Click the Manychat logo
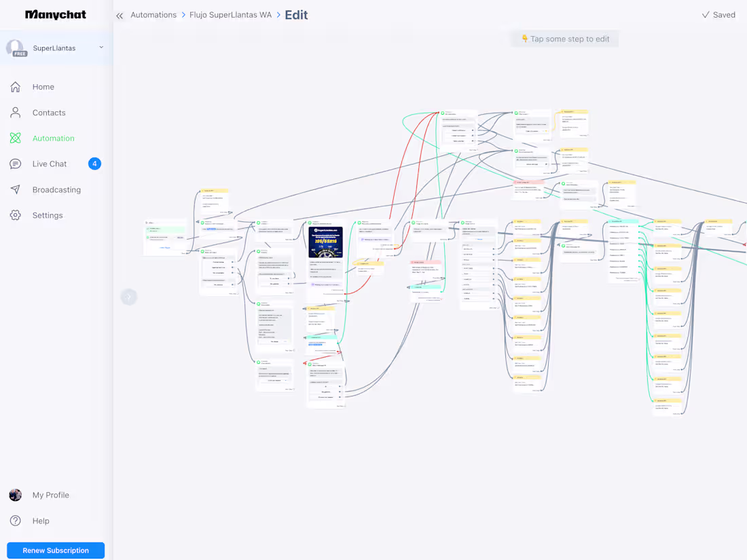This screenshot has height=560, width=747. click(55, 14)
